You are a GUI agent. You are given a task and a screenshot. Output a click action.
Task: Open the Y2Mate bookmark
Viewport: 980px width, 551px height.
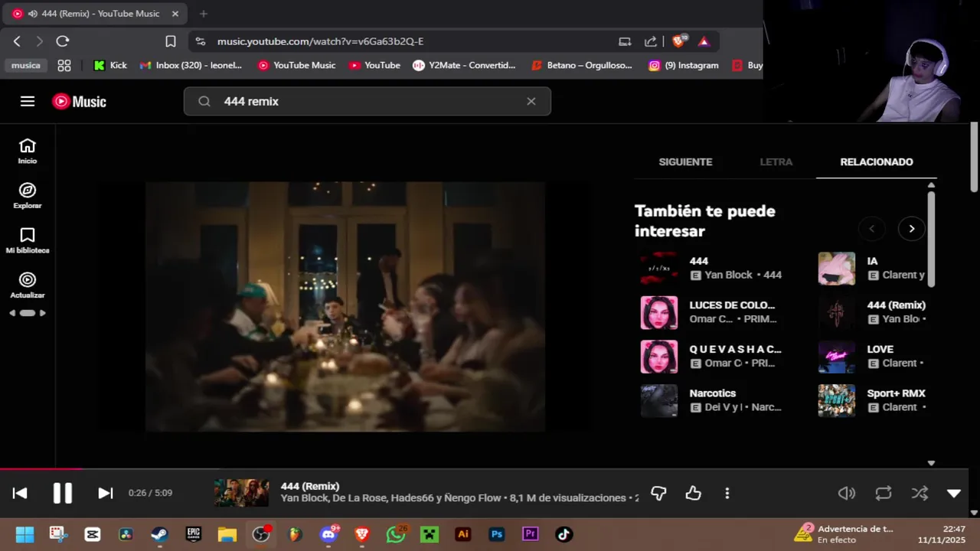coord(464,65)
